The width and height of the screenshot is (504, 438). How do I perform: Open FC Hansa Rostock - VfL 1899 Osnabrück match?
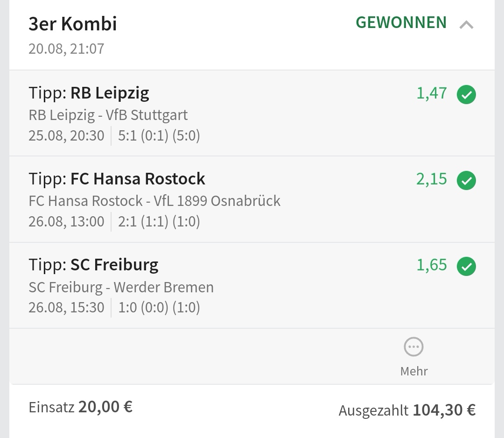[154, 201]
